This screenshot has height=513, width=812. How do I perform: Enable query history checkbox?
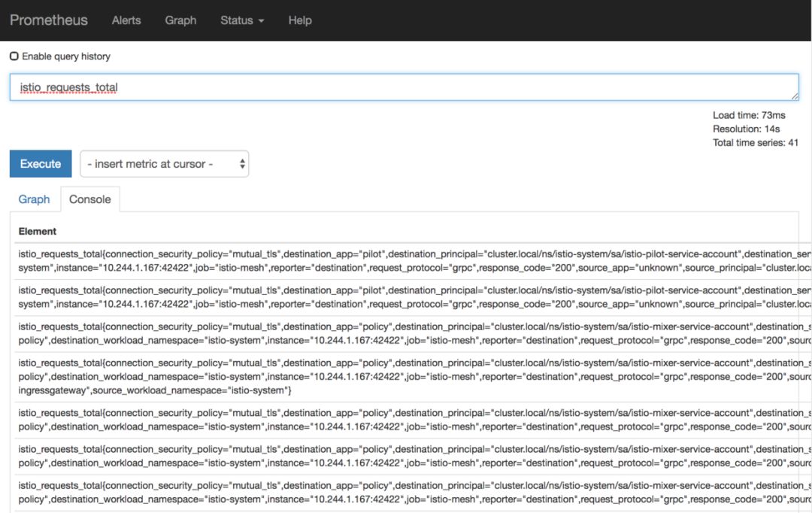[x=14, y=56]
